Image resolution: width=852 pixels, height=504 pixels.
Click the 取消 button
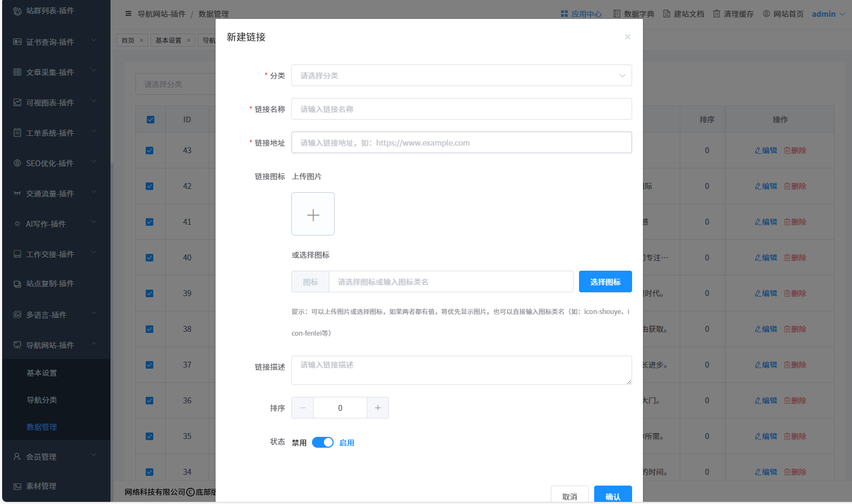pos(569,496)
